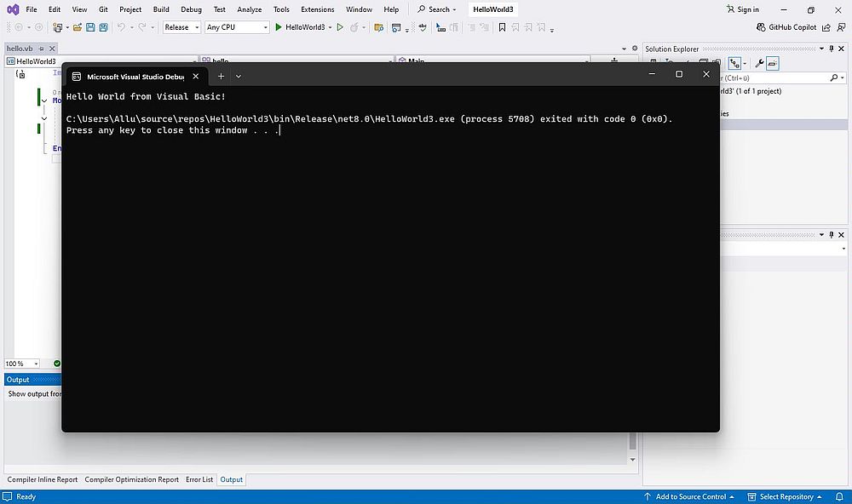852x504 pixels.
Task: Click the browser/window layout toolbar icon
Action: (x=396, y=27)
